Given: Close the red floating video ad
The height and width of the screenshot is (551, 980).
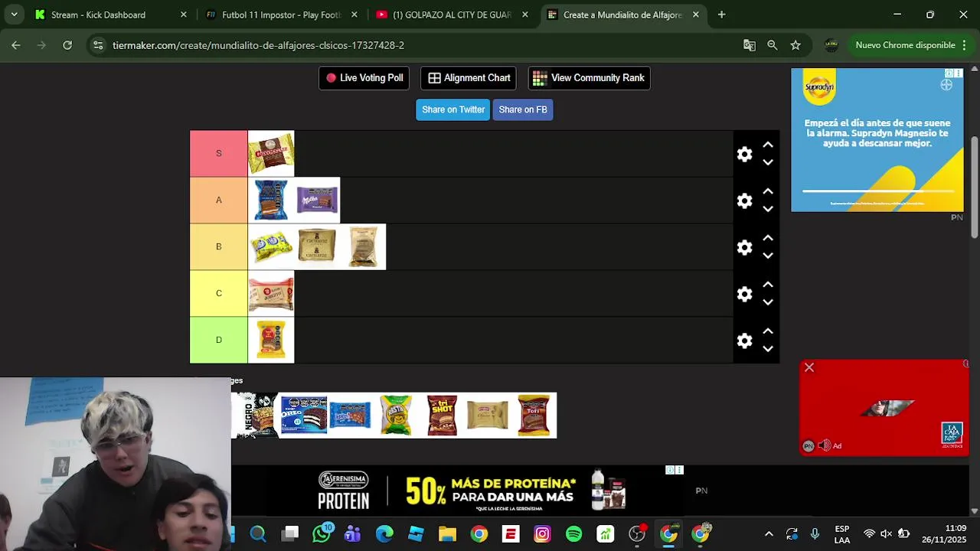Looking at the screenshot, I should (808, 368).
